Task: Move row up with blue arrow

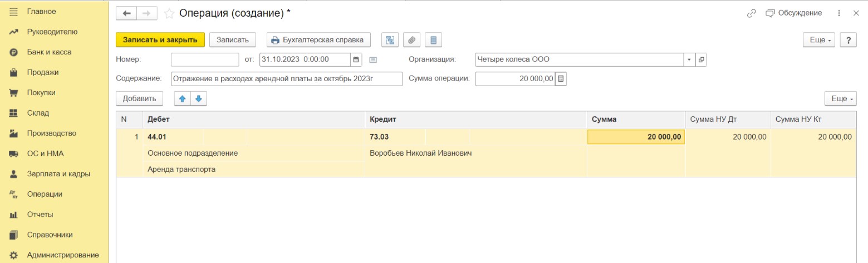Action: 183,98
